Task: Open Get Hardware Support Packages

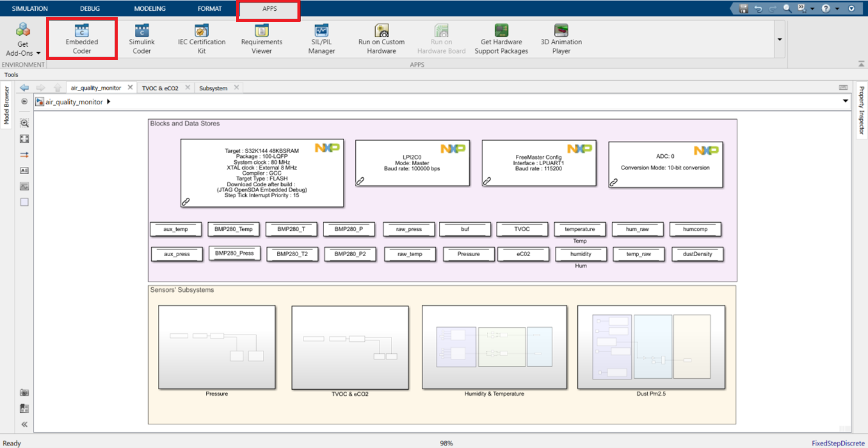Action: (501, 38)
